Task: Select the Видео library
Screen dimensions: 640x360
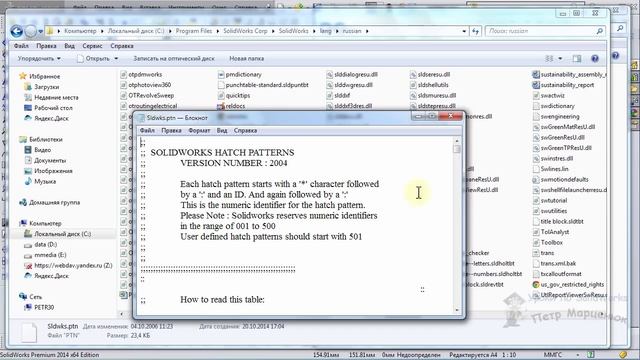Action: [38, 150]
